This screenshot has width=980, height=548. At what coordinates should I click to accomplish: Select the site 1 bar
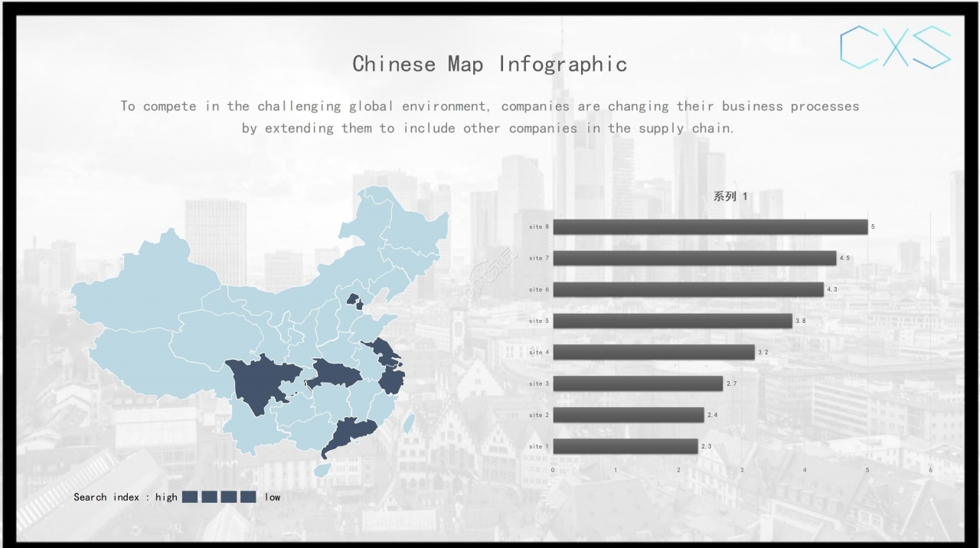[x=625, y=446]
